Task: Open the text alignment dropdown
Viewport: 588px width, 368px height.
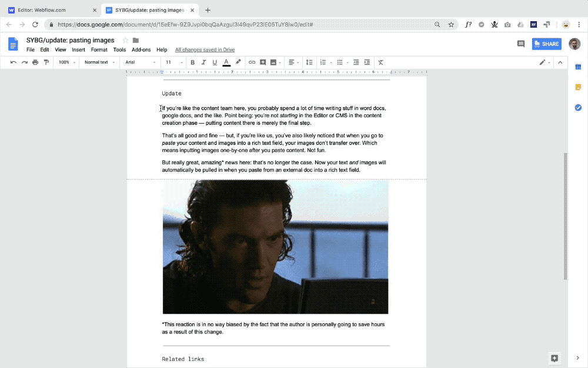Action: pos(293,62)
